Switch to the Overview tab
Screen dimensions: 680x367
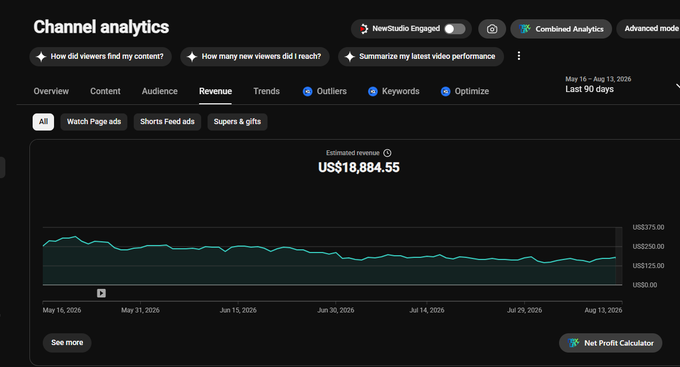[51, 91]
